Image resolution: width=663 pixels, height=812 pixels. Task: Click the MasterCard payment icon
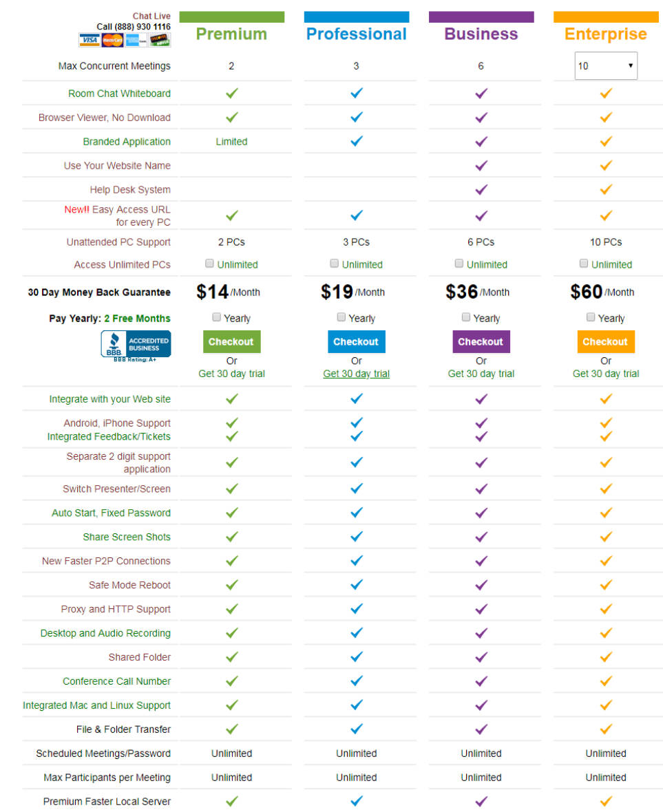click(112, 40)
